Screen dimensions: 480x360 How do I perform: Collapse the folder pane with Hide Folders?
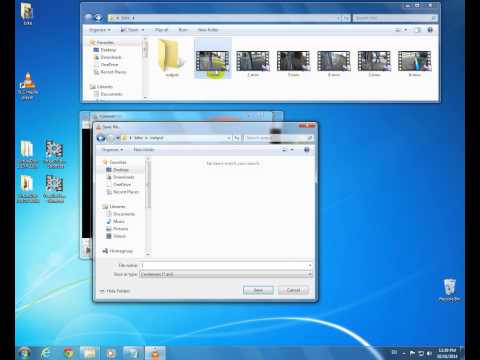tap(118, 291)
